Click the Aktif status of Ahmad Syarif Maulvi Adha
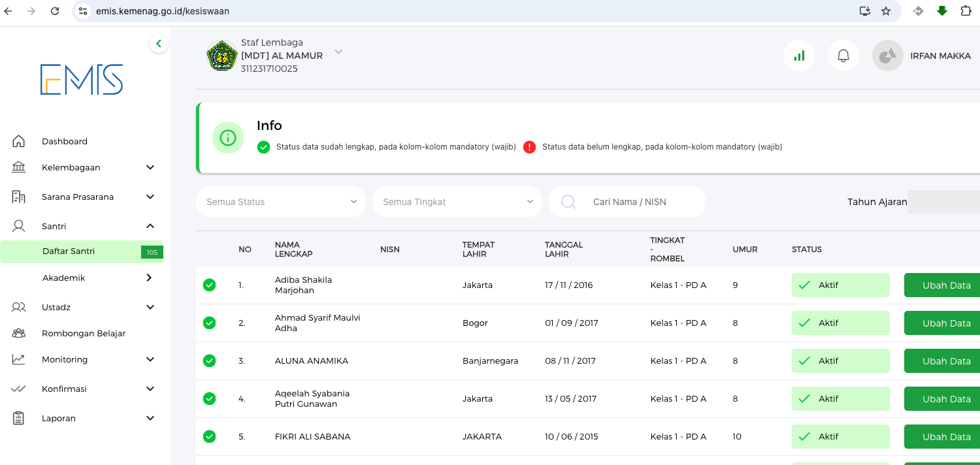Viewport: 980px width, 465px height. (x=840, y=323)
